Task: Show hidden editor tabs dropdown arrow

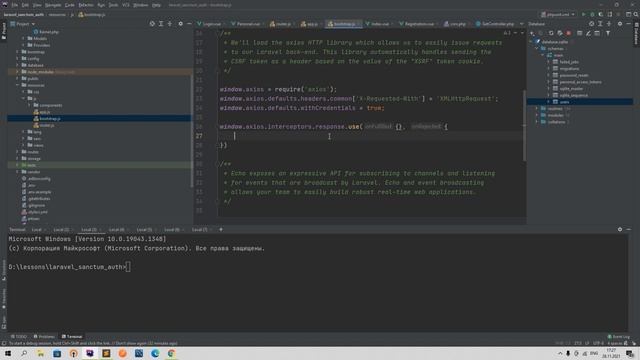Action: pos(521,24)
